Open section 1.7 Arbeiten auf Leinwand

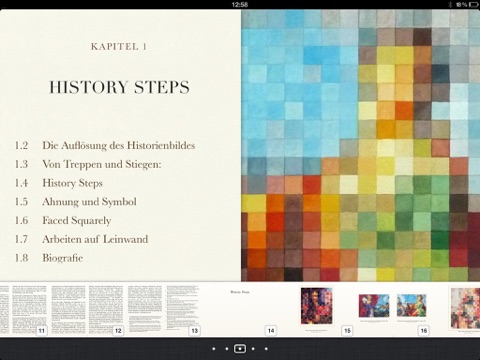tap(81, 239)
